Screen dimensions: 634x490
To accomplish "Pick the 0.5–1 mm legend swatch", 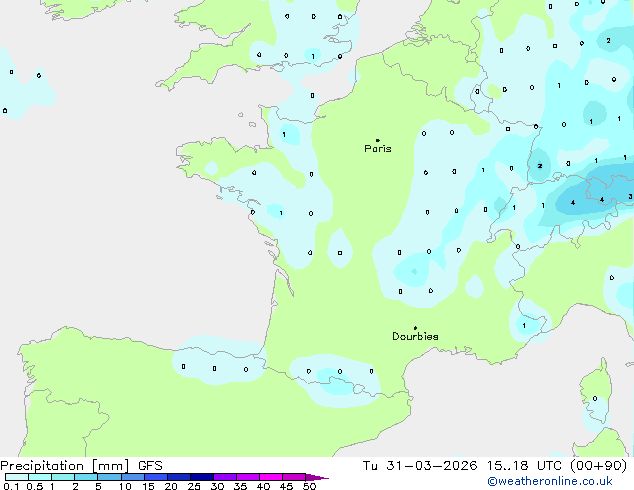I will point(40,477).
